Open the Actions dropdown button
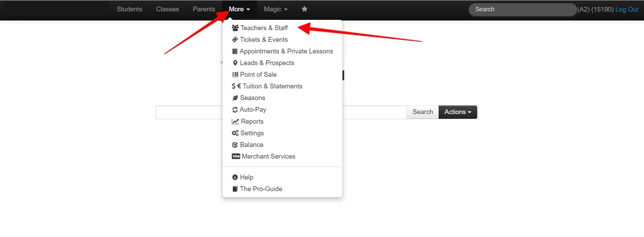This screenshot has width=644, height=237. pyautogui.click(x=458, y=112)
